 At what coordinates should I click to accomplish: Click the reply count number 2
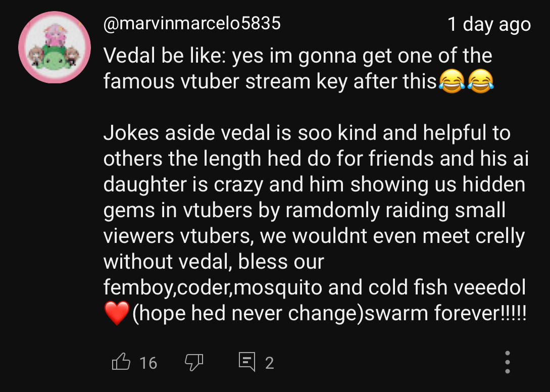tap(269, 363)
